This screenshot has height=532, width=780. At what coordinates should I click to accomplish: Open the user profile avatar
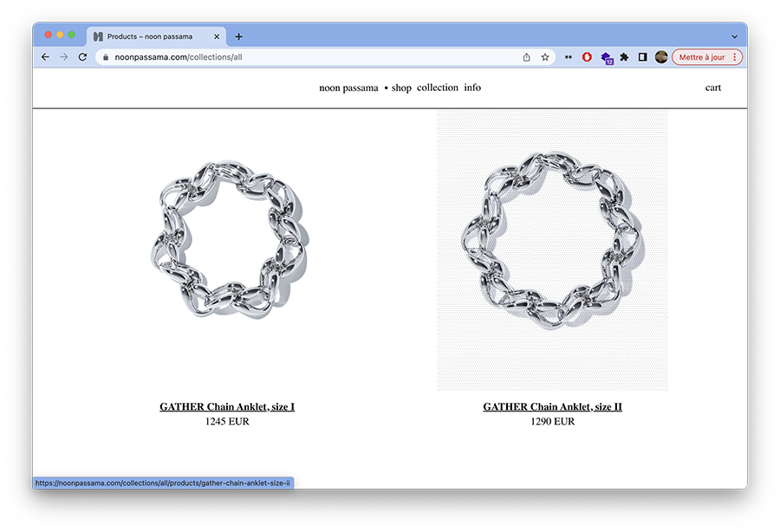point(661,57)
